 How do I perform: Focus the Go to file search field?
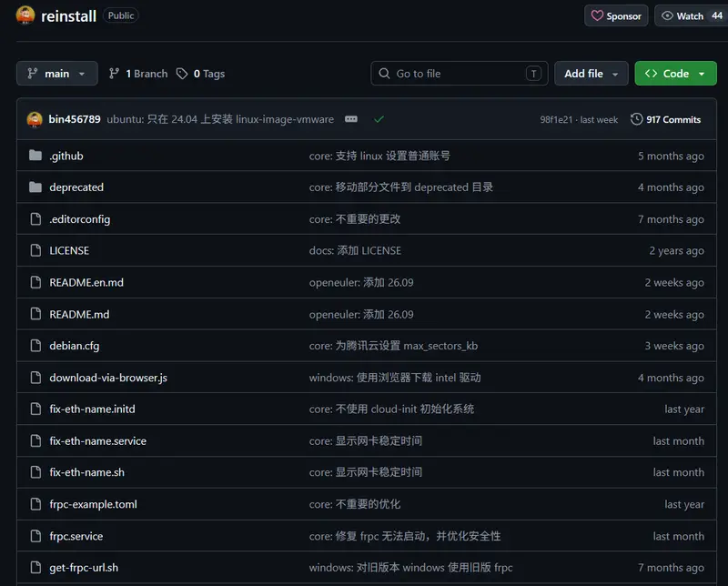pos(460,74)
